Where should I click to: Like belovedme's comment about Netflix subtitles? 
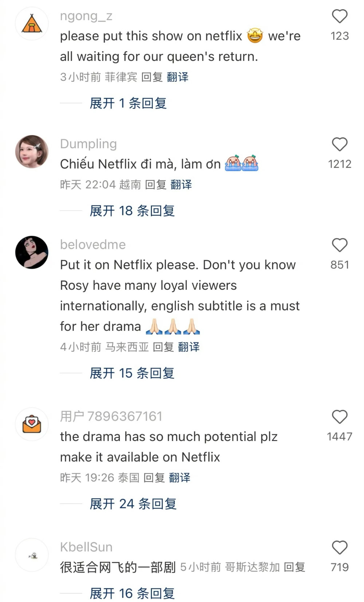click(340, 245)
